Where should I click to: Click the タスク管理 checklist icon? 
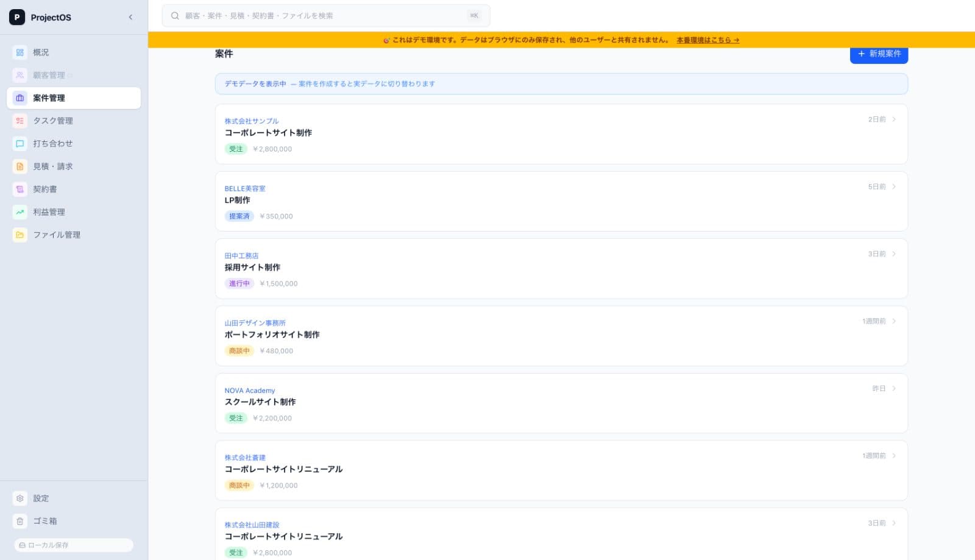coord(20,121)
